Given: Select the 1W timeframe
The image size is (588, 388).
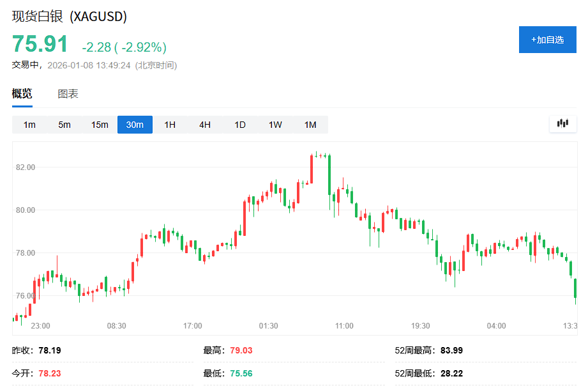Looking at the screenshot, I should point(275,125).
